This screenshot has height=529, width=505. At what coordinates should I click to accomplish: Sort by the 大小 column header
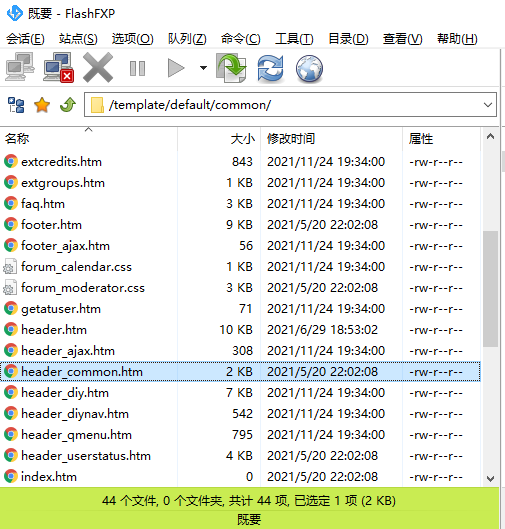219,139
